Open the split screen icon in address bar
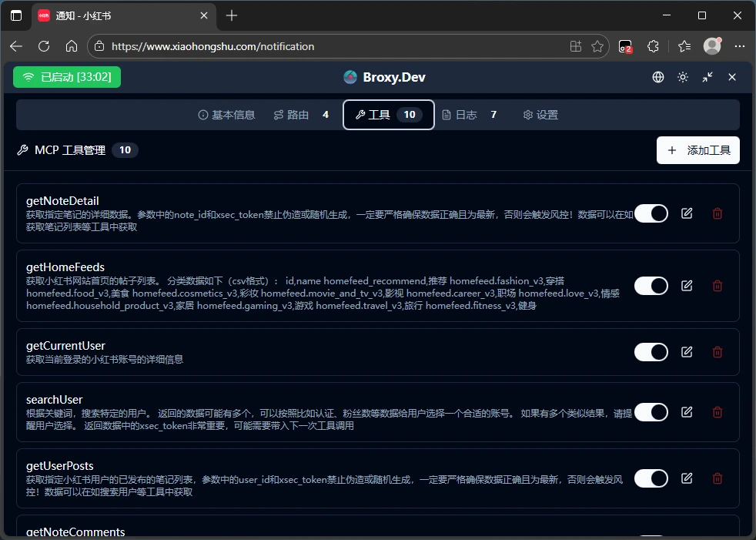 click(575, 46)
